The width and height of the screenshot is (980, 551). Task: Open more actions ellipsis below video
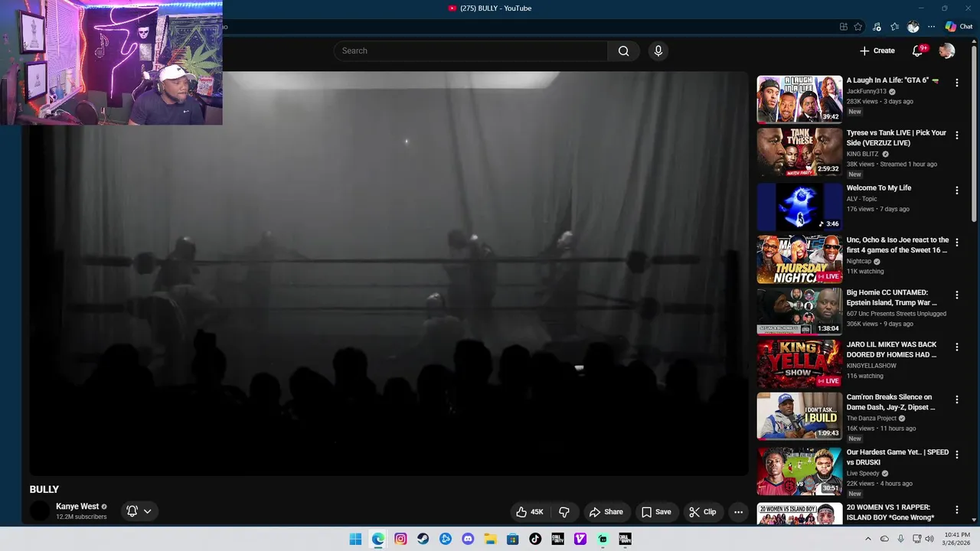coord(738,512)
